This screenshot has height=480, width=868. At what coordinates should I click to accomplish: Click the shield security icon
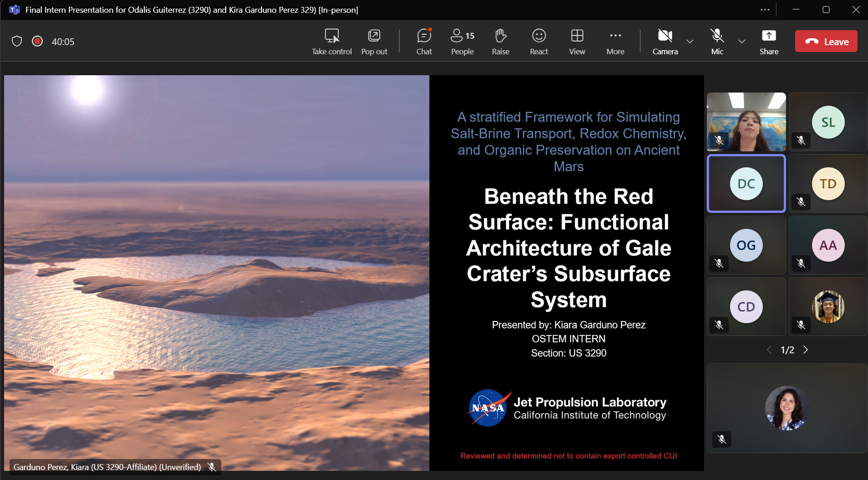[17, 41]
